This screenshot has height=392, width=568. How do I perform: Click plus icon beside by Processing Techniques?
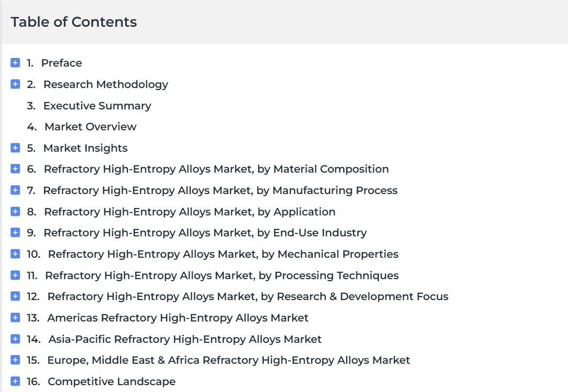point(15,275)
